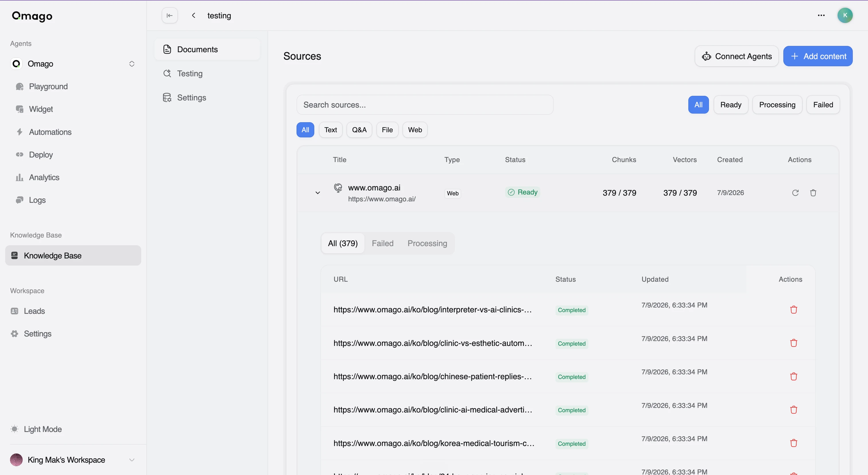This screenshot has height=475, width=868.
Task: Click the Add content button
Action: point(818,56)
